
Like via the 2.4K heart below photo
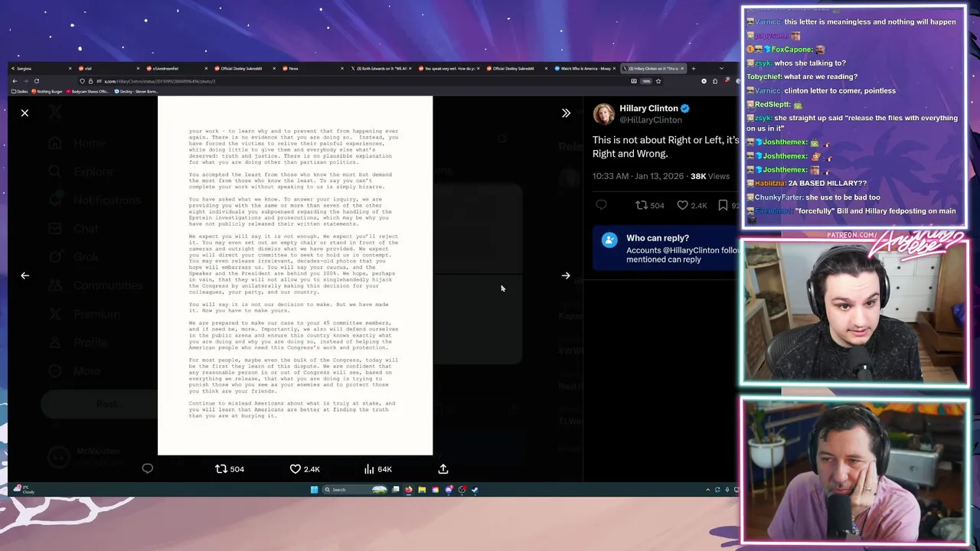click(305, 469)
